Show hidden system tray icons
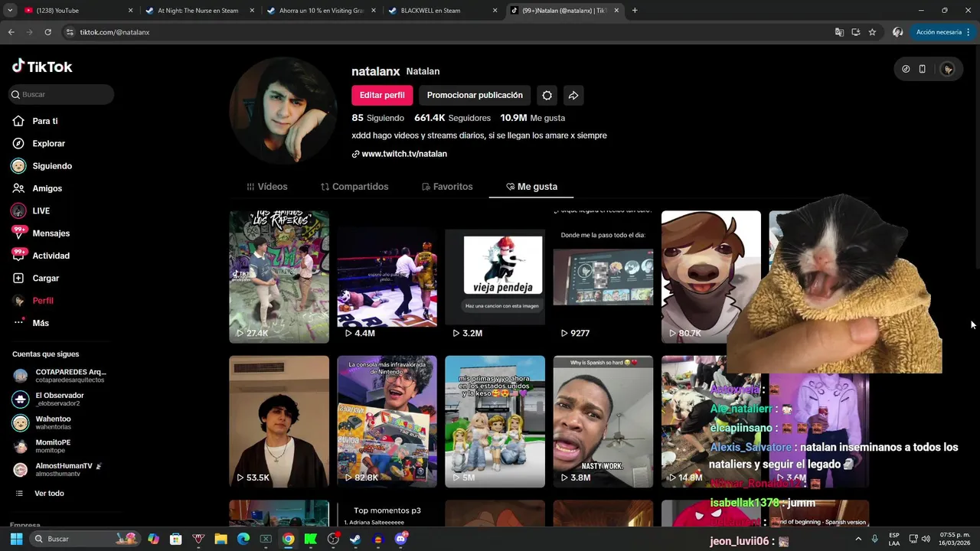Screen dimensions: 980x551 coord(857,539)
